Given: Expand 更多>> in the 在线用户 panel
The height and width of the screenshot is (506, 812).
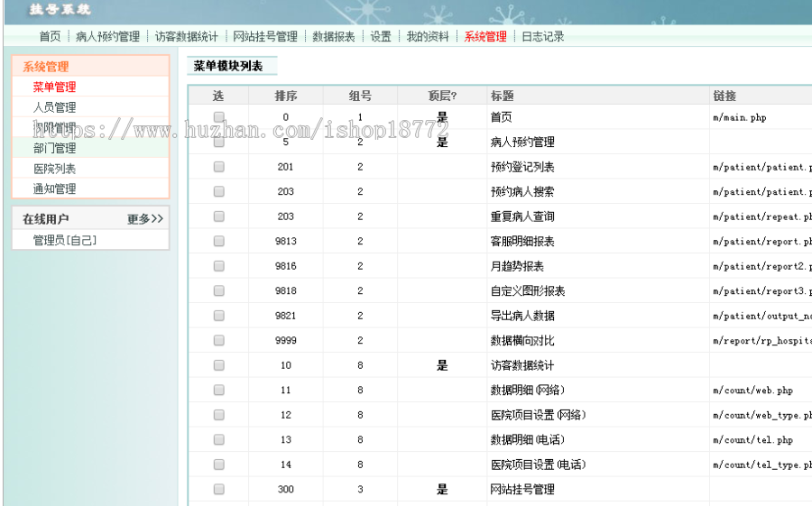Looking at the screenshot, I should [x=145, y=219].
